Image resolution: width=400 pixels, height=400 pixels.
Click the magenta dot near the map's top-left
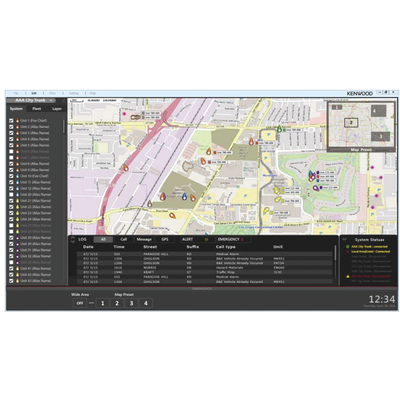(124, 114)
